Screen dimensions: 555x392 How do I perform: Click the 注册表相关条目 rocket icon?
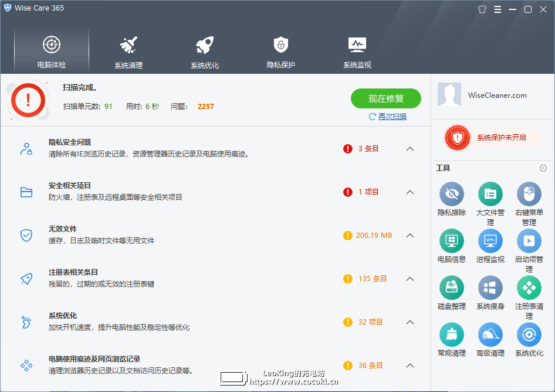tap(26, 279)
